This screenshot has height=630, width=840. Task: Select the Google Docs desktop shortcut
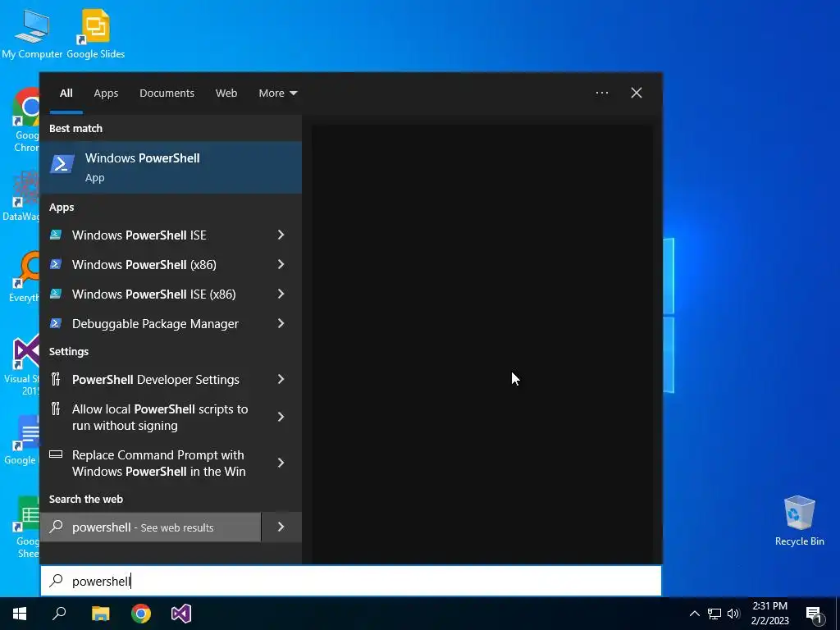(22, 441)
